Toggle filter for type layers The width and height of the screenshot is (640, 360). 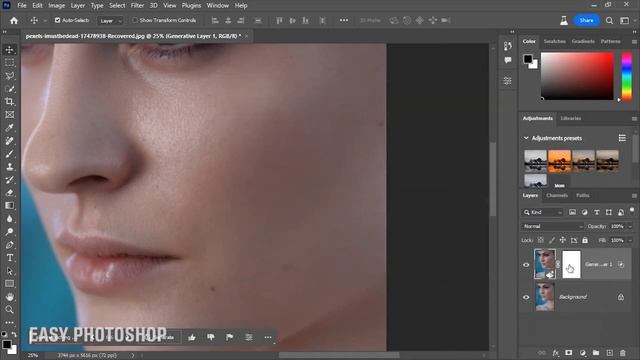click(x=597, y=212)
